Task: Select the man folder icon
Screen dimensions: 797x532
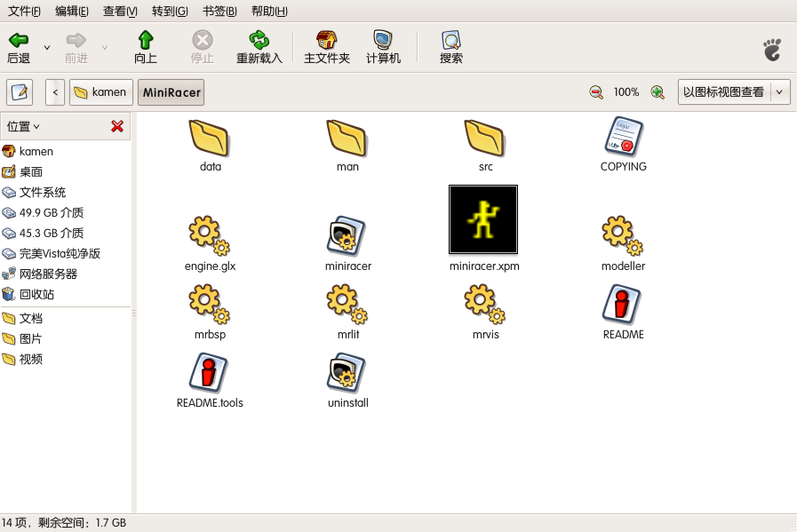Action: pyautogui.click(x=347, y=138)
